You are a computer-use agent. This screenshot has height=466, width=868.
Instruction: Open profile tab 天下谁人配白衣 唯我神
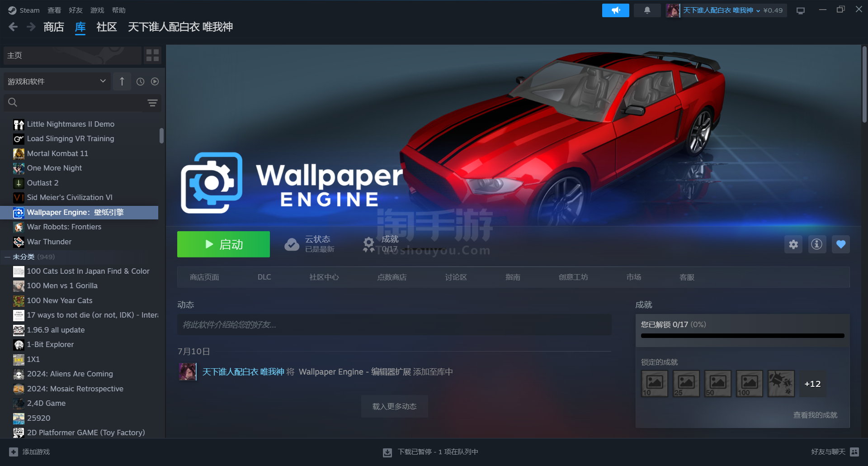pyautogui.click(x=180, y=27)
